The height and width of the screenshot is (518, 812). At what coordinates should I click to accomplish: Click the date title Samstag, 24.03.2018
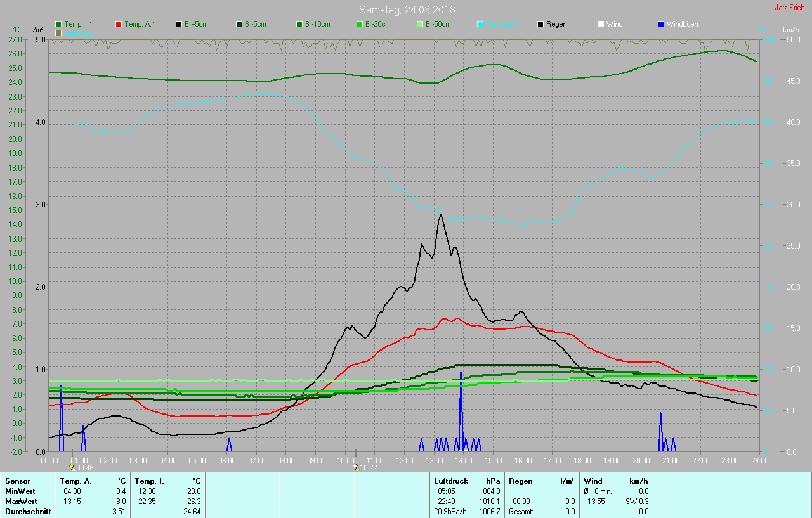point(407,10)
